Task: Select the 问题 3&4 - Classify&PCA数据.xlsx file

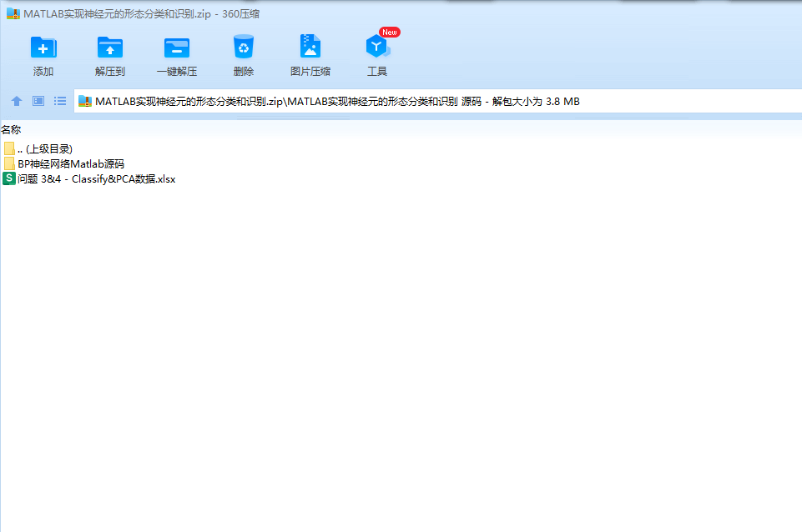Action: coord(89,179)
